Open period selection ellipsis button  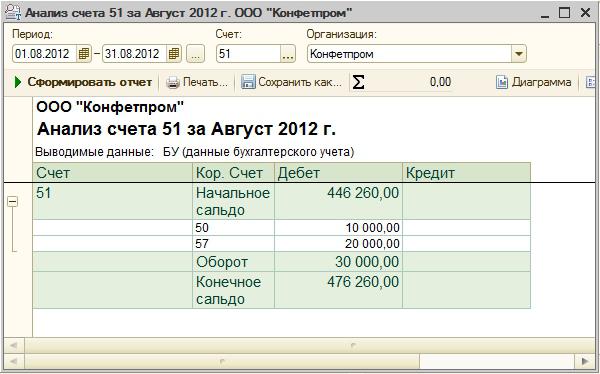click(x=196, y=54)
